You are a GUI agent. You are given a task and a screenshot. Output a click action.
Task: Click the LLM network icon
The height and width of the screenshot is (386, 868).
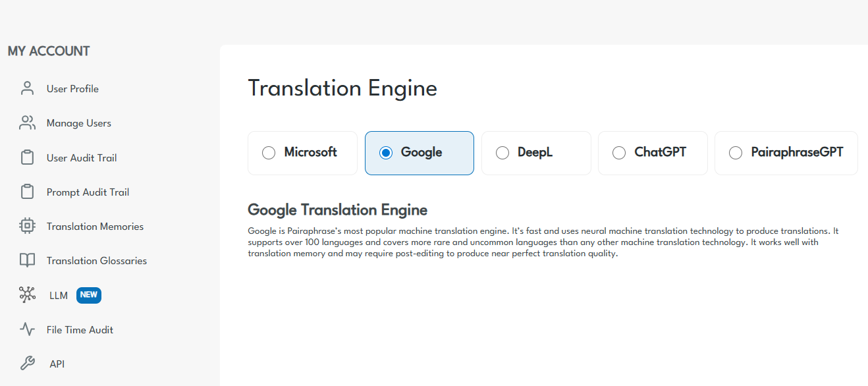point(27,294)
